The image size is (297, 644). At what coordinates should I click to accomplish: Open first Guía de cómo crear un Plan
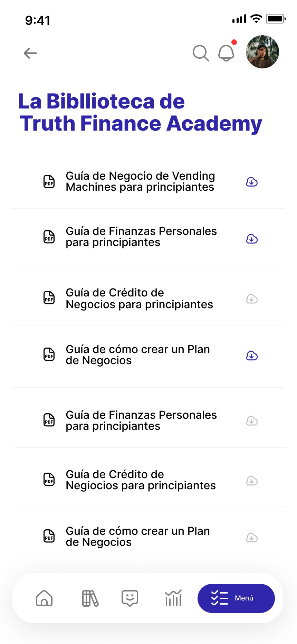click(x=138, y=355)
